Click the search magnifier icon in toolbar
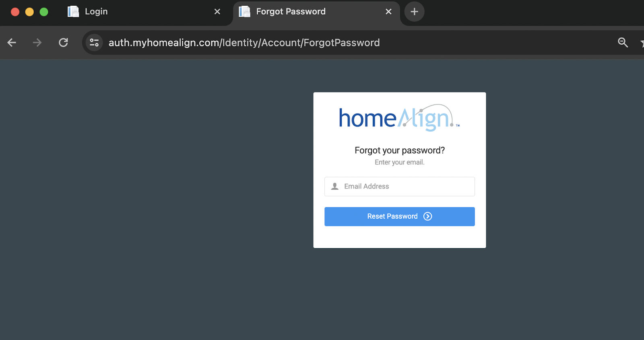This screenshot has width=644, height=340. (622, 42)
